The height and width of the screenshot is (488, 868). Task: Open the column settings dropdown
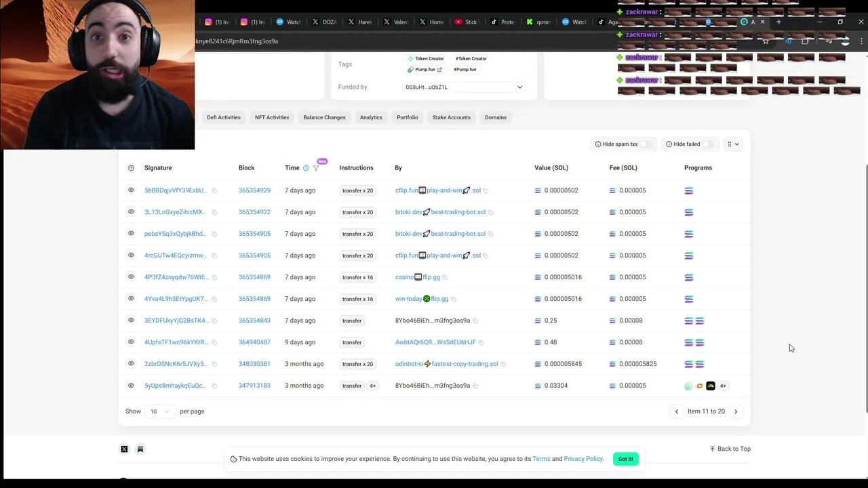(733, 144)
